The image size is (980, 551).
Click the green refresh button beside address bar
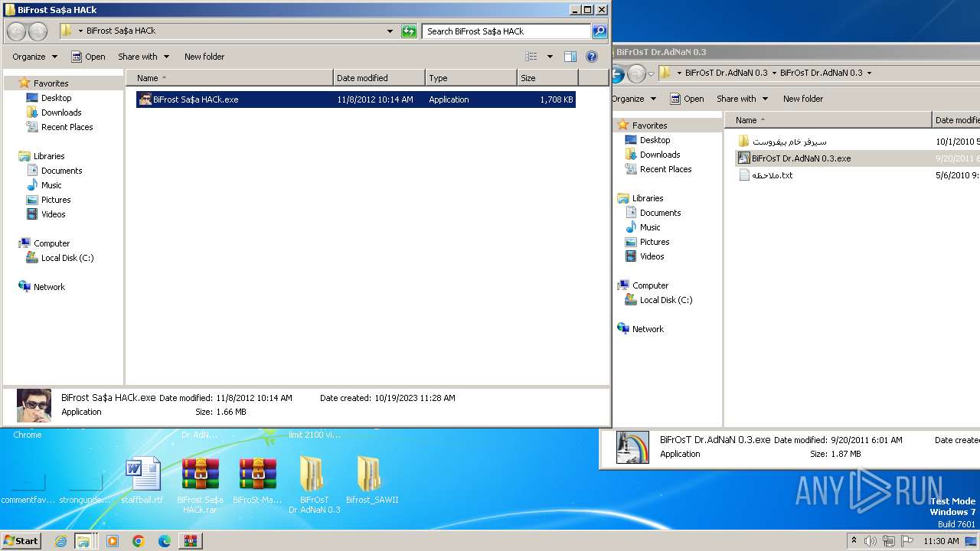point(409,31)
